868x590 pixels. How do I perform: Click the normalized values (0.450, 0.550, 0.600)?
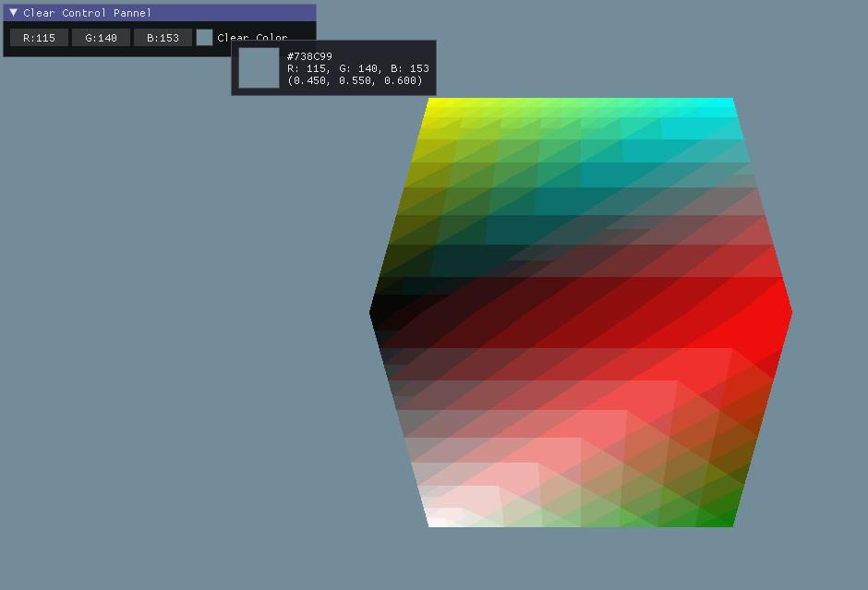(x=356, y=80)
